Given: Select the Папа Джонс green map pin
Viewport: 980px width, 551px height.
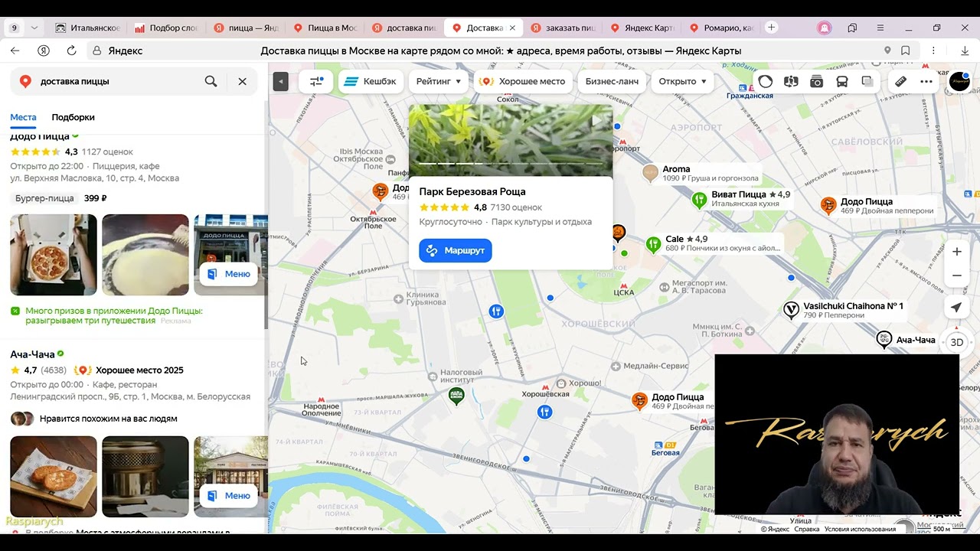Looking at the screenshot, I should (x=456, y=396).
